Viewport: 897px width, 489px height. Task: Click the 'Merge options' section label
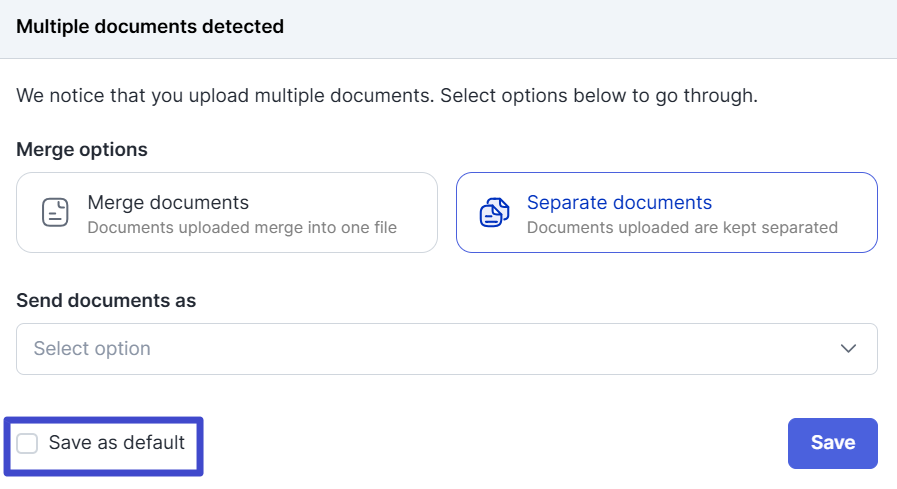tap(82, 150)
